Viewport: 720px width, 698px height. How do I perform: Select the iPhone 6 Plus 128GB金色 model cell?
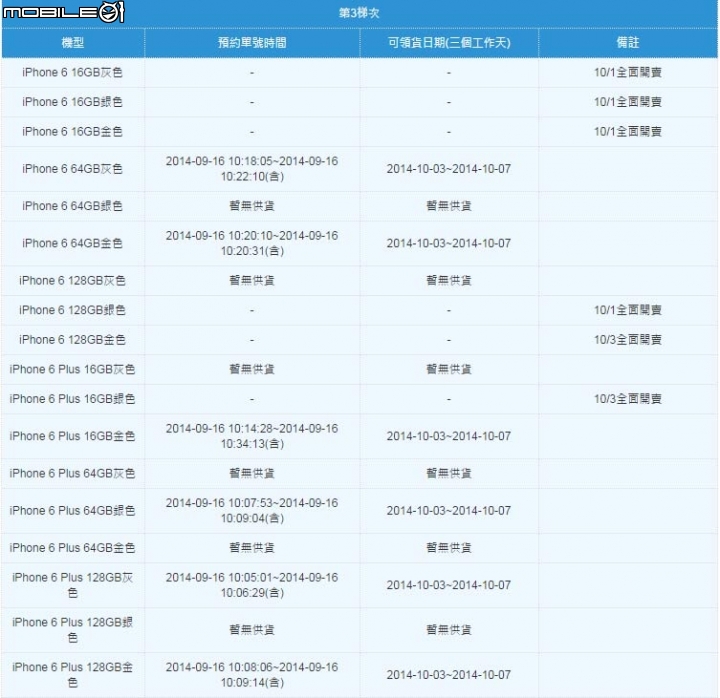pyautogui.click(x=73, y=675)
